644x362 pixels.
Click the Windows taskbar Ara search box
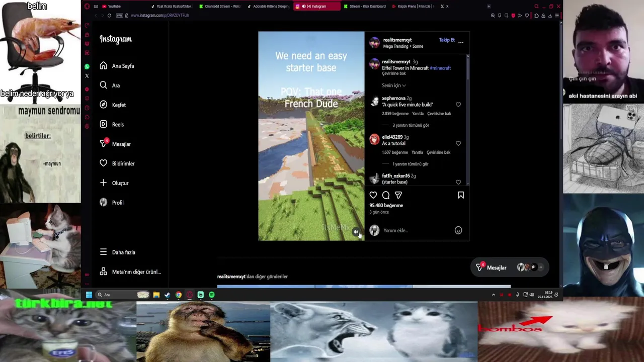coord(122,295)
